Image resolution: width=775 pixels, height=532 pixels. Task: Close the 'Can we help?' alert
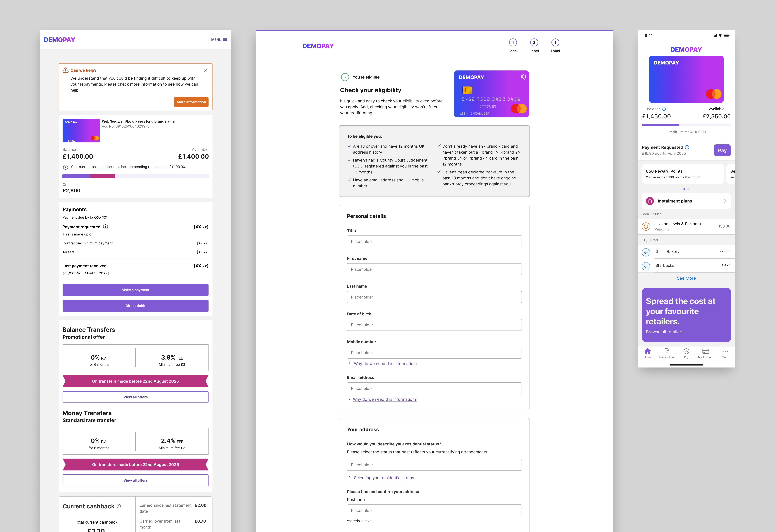click(x=205, y=70)
